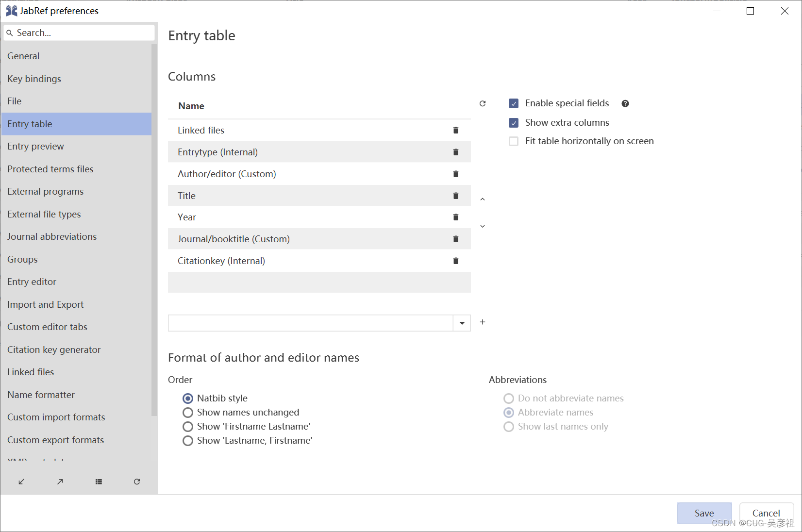802x532 pixels.
Task: Reset columns to default with refresh icon
Action: pyautogui.click(x=483, y=103)
